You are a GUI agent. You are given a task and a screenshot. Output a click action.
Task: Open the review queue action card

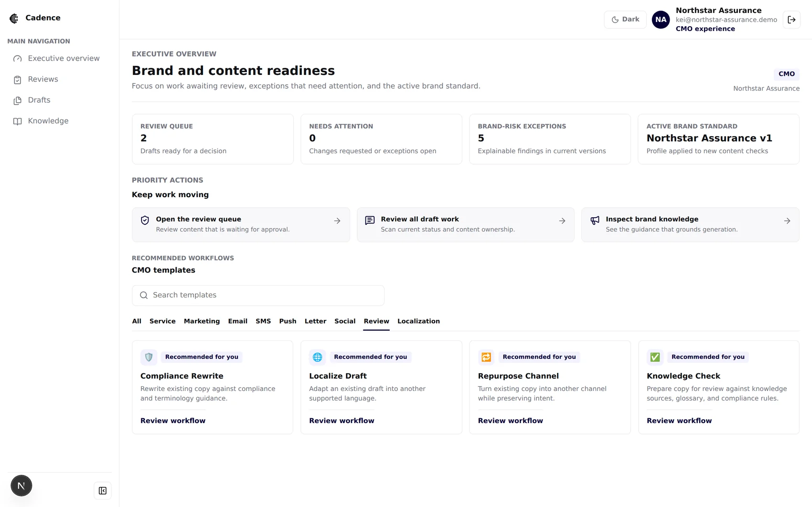pos(241,224)
